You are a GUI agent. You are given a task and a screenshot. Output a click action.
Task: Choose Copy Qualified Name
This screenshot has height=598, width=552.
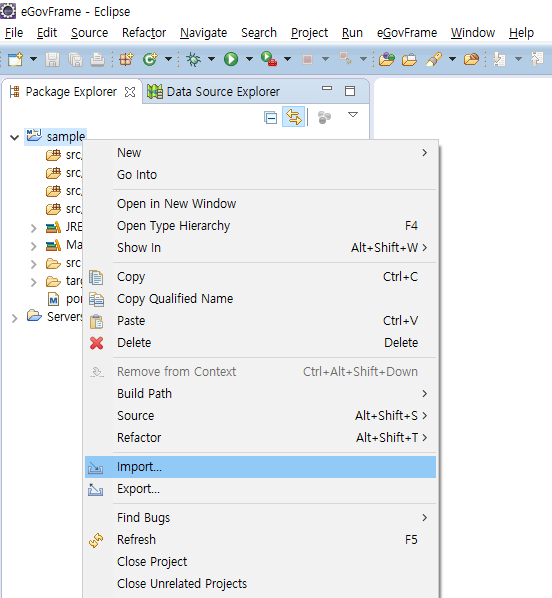[261, 299]
